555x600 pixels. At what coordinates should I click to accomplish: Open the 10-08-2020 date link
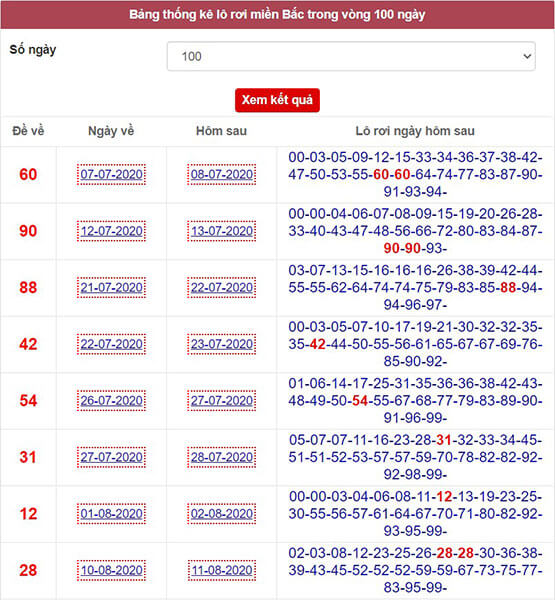coord(111,571)
